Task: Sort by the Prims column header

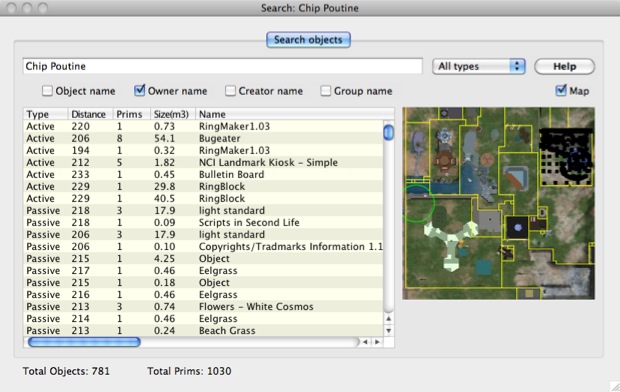Action: (x=132, y=114)
